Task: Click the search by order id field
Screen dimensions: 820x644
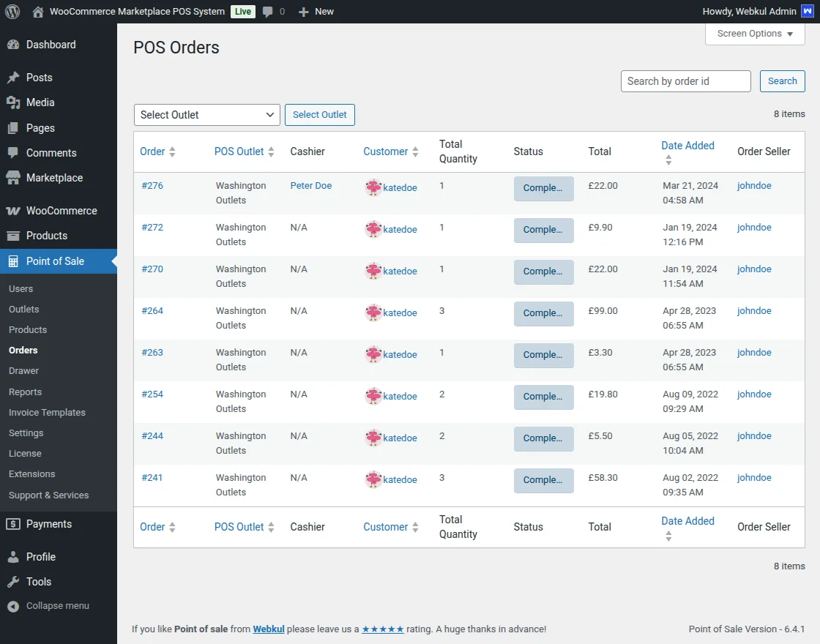Action: click(x=685, y=81)
